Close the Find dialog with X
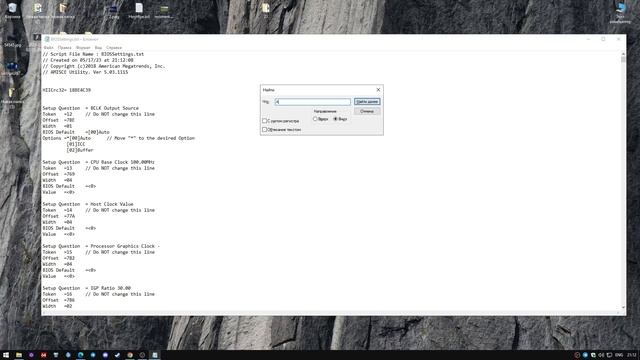Screen dimensions: 640x360 pyautogui.click(x=378, y=89)
